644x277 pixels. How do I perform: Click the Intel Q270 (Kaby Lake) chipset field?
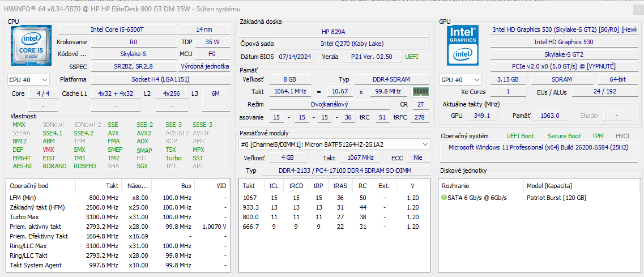[x=352, y=44]
